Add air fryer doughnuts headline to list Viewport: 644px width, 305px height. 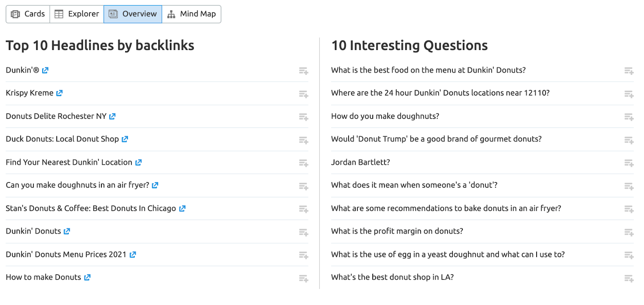(x=303, y=186)
